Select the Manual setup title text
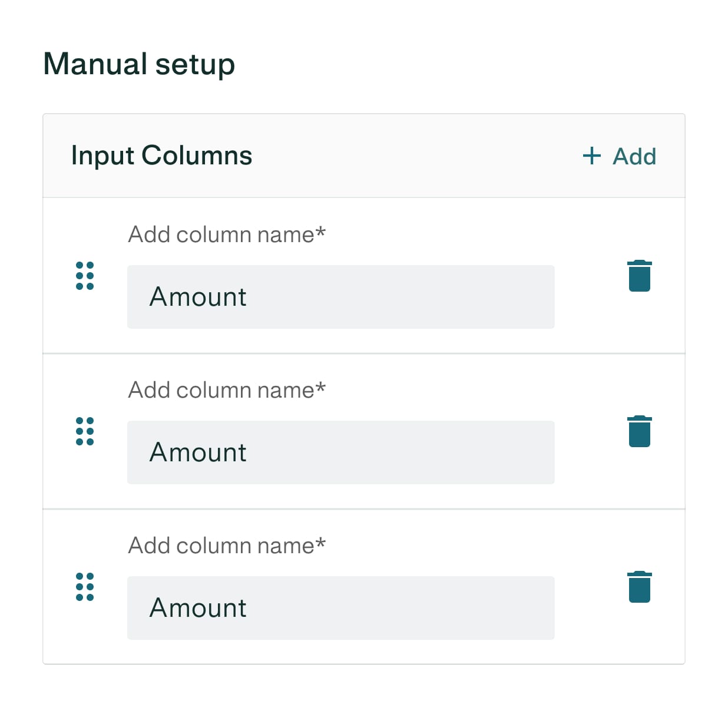Image resolution: width=728 pixels, height=707 pixels. (x=139, y=64)
